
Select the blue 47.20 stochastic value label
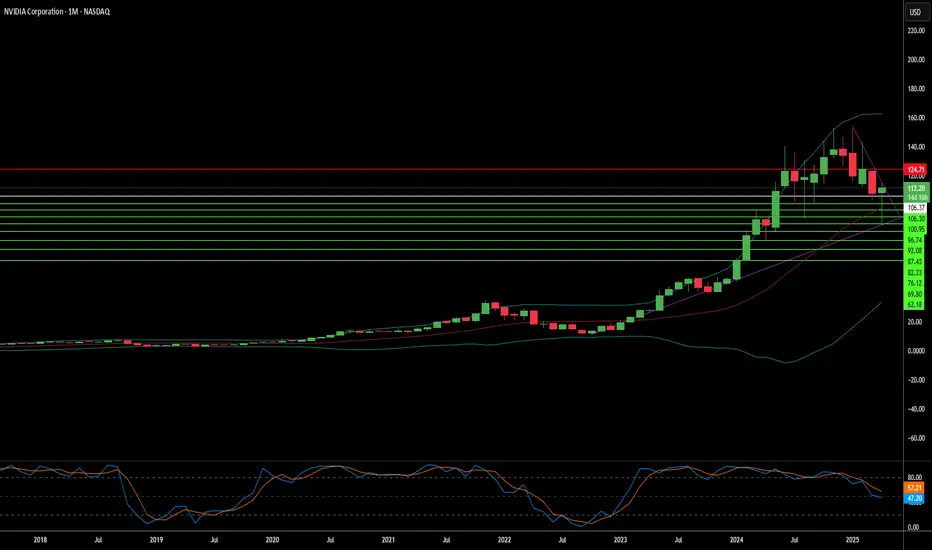[x=914, y=498]
